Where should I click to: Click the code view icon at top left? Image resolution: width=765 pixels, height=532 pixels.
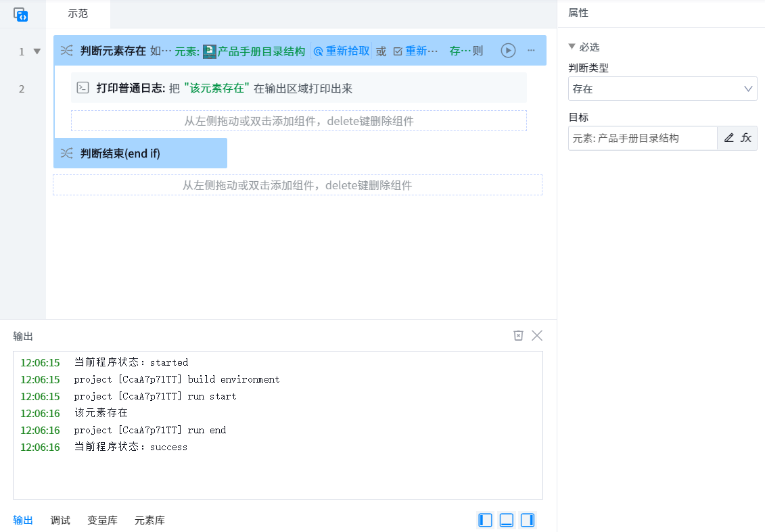click(x=20, y=14)
